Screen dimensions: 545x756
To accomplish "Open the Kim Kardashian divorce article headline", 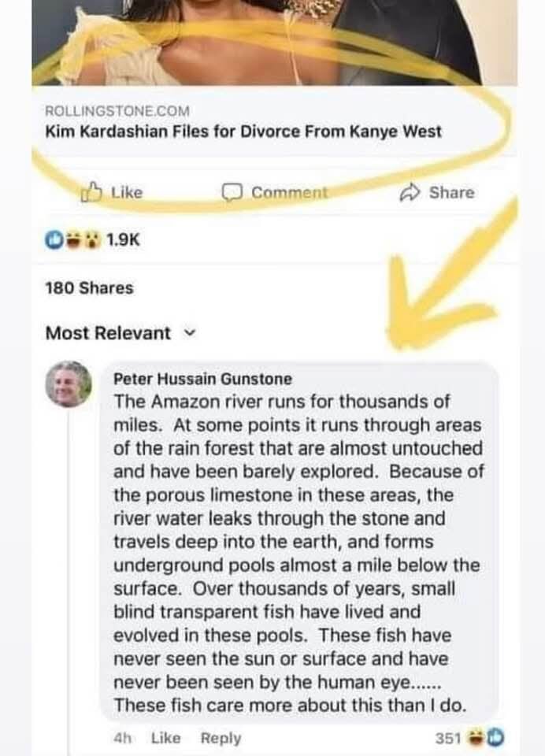I will click(243, 131).
